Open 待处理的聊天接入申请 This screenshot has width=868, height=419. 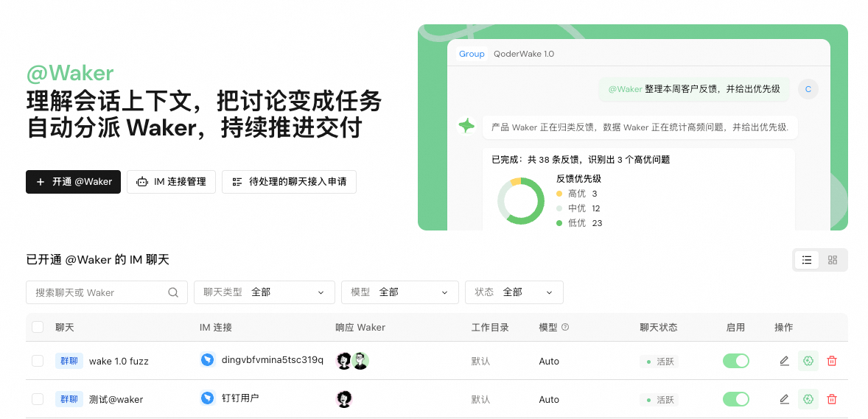click(289, 182)
